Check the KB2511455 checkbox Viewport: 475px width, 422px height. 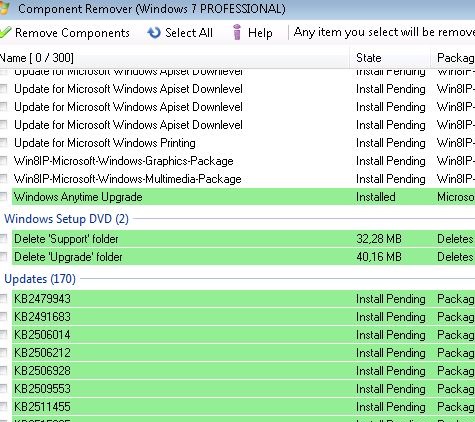(3, 407)
